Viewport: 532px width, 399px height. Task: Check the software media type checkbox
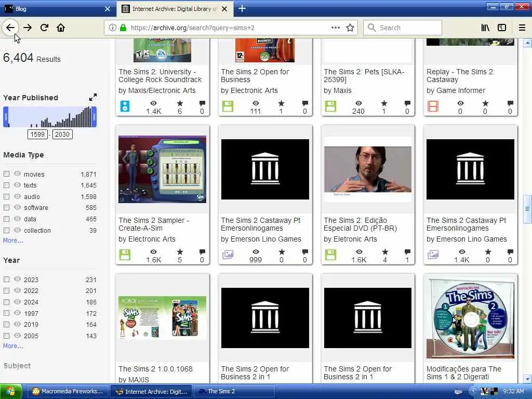[x=6, y=208]
